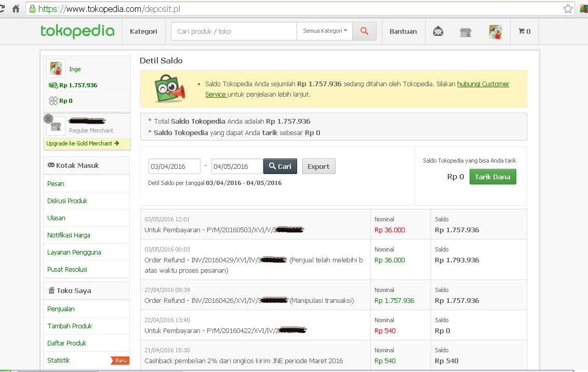
Task: Open the inbox envelope icon in header
Action: click(438, 31)
